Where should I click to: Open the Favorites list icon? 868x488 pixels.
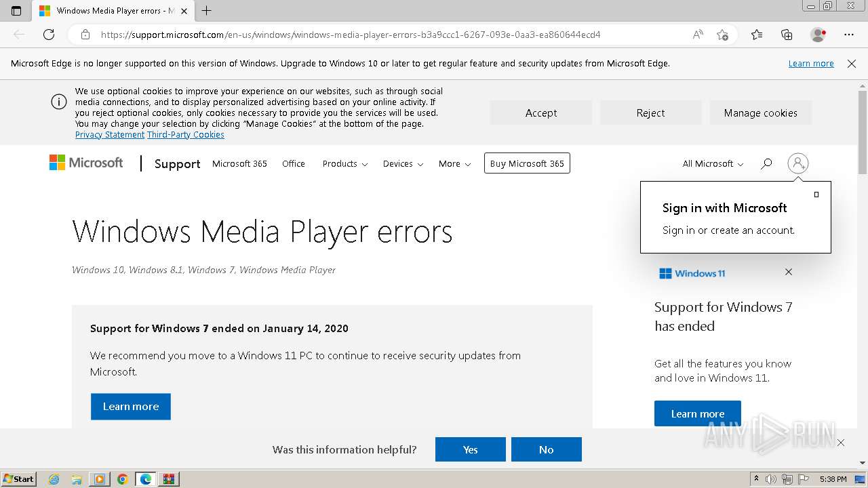[x=757, y=35]
